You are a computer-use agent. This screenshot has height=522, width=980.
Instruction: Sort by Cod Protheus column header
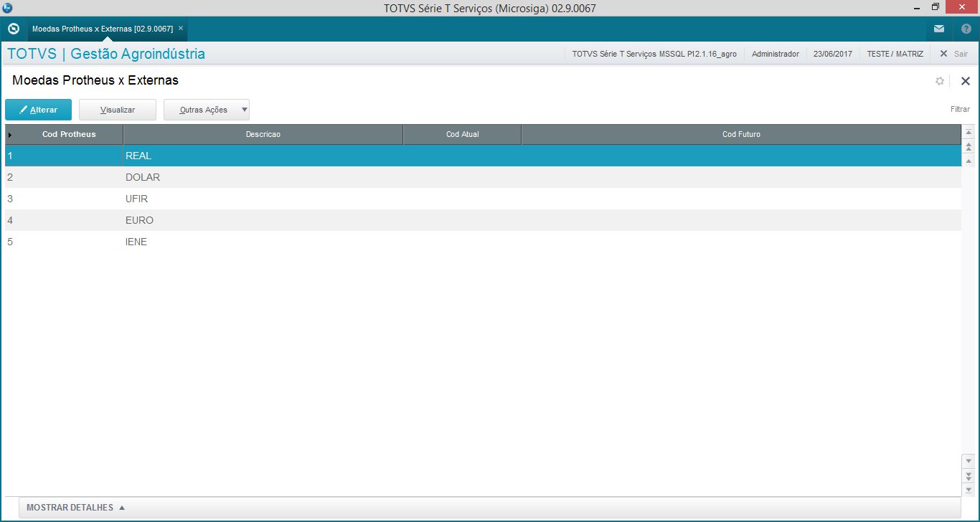pyautogui.click(x=69, y=134)
